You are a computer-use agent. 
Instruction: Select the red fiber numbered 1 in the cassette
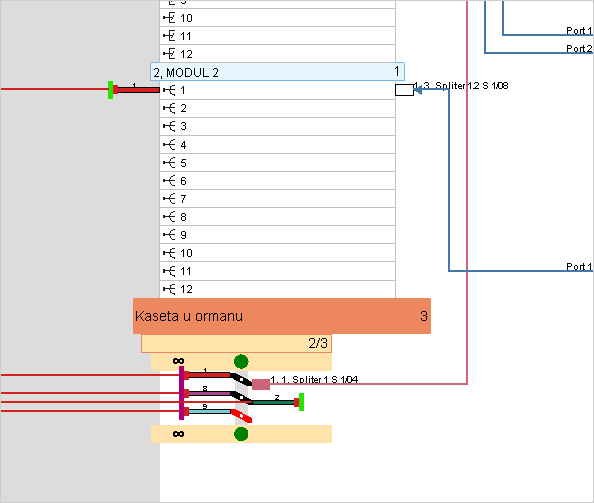209,375
